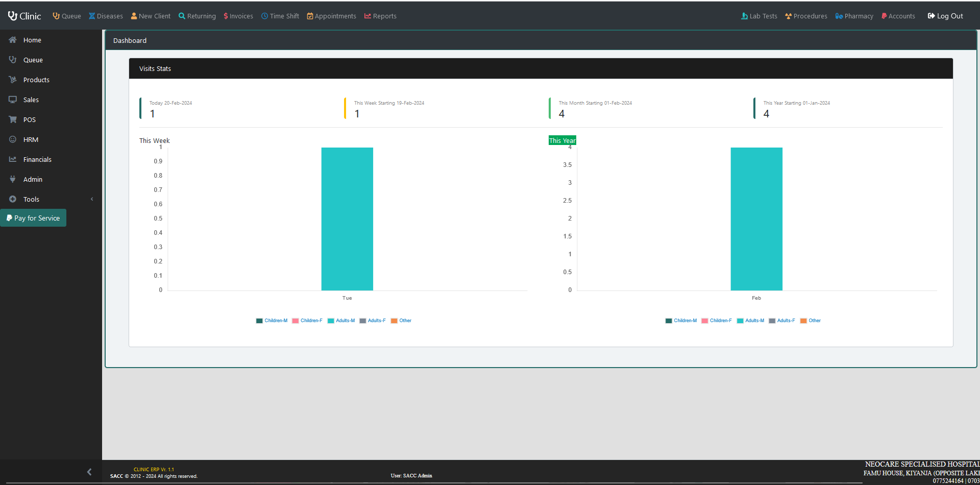Toggle Children-F legend in This Year chart

pos(717,321)
